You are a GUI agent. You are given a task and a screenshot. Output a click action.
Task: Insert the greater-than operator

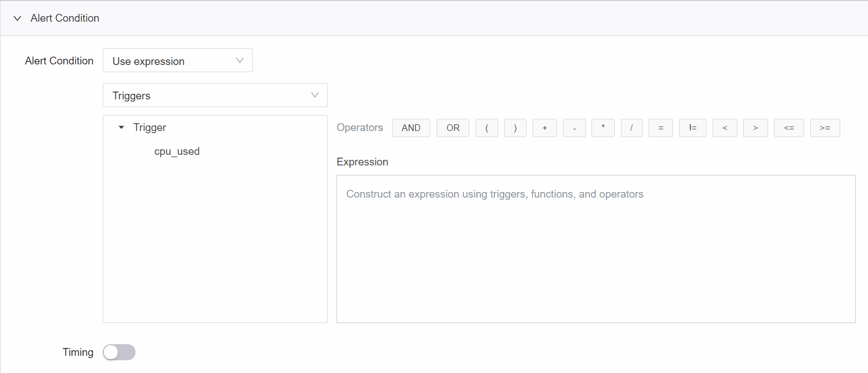pos(755,128)
